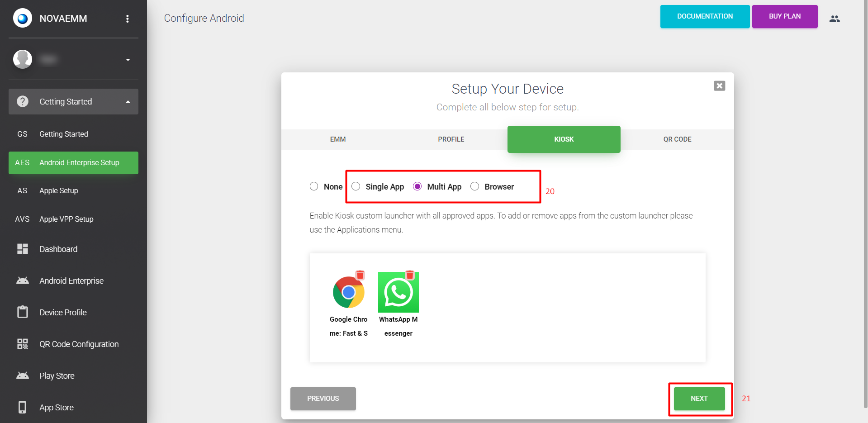
Task: Click the Configure Android page title
Action: tap(204, 18)
